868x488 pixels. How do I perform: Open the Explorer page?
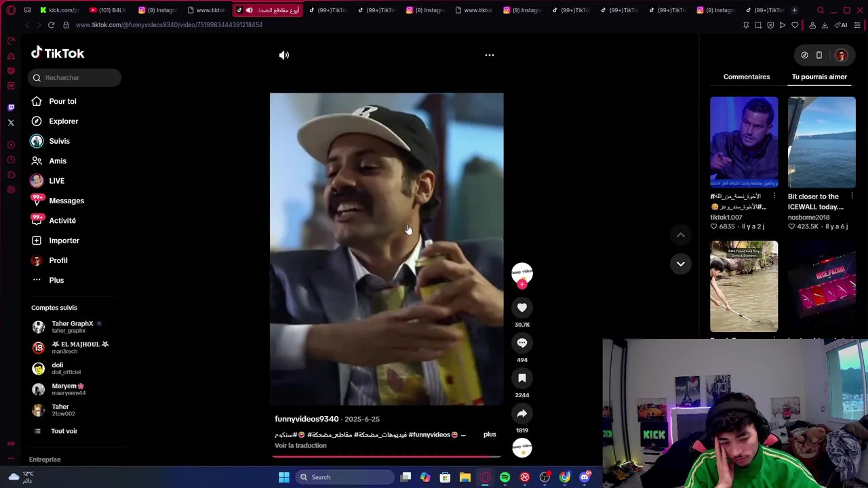63,121
